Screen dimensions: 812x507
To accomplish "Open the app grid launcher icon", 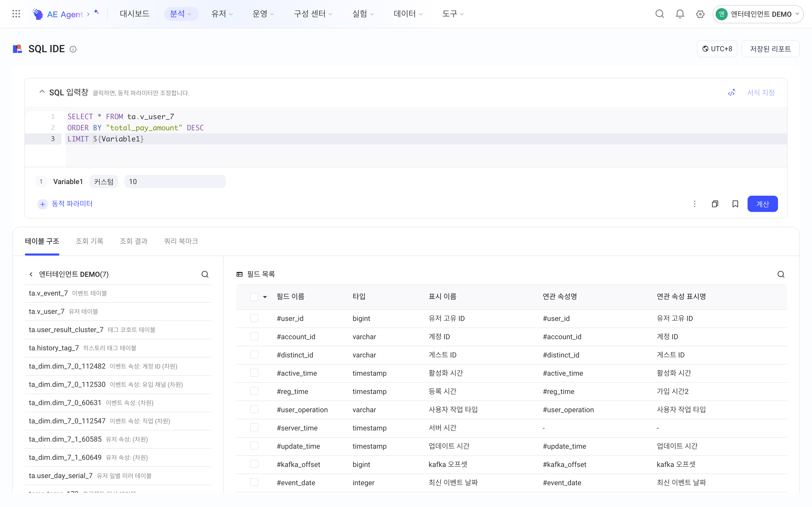I will pyautogui.click(x=16, y=14).
